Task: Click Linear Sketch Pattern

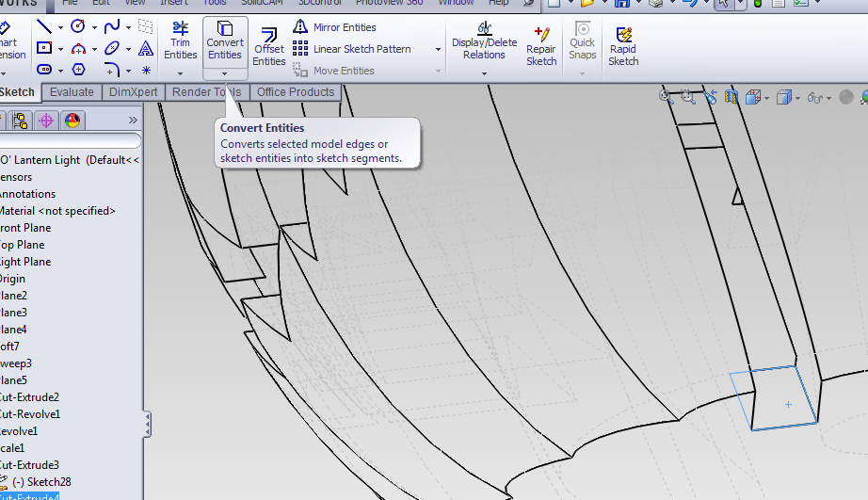Action: pos(352,49)
